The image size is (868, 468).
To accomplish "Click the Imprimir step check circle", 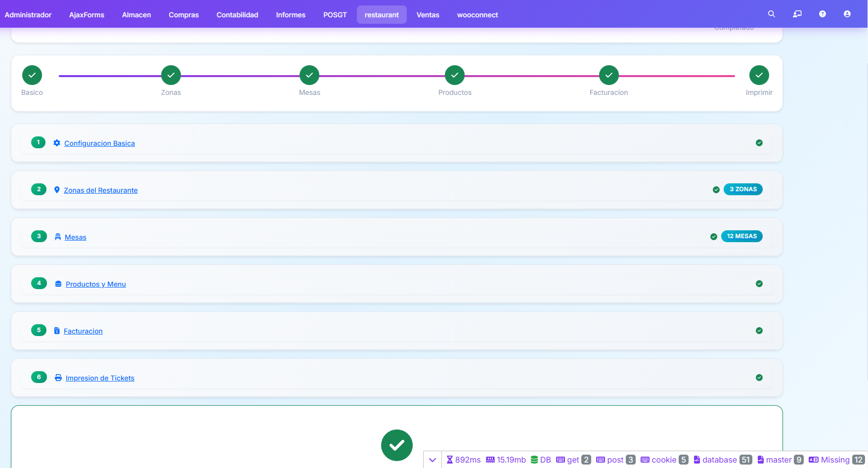I will [x=759, y=75].
